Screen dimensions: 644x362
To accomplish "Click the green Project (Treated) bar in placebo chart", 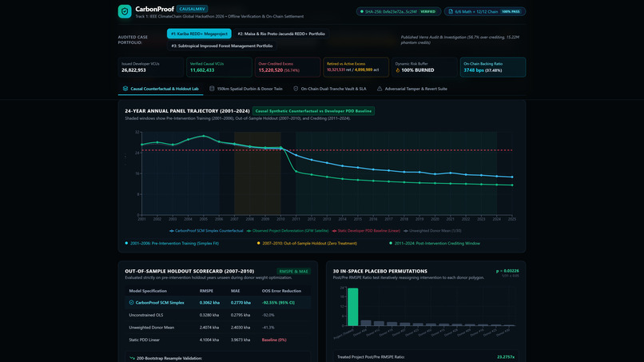I will (353, 307).
